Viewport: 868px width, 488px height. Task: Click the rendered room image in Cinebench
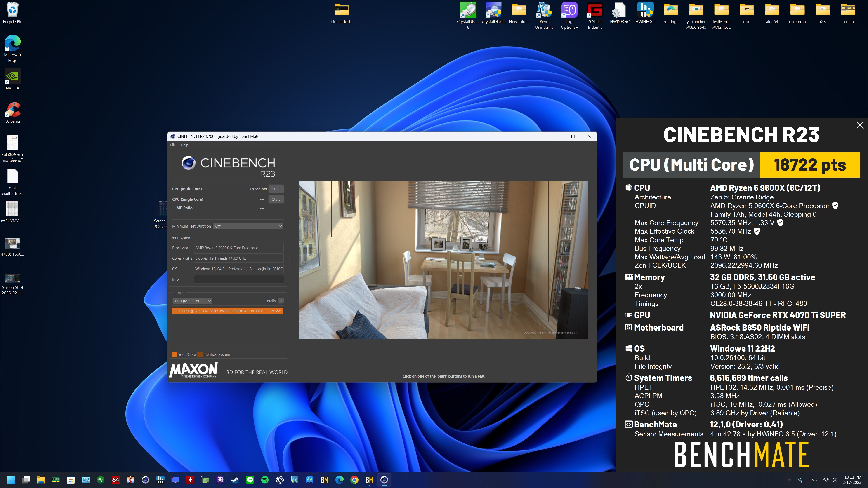(x=443, y=260)
